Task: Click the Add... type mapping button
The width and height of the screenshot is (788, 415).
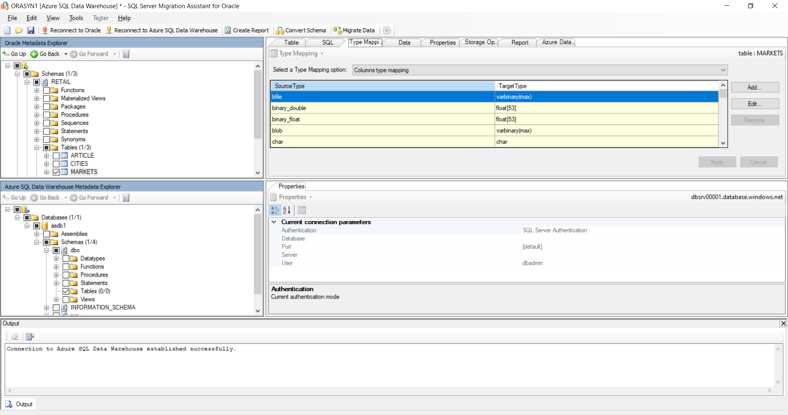Action: 754,88
